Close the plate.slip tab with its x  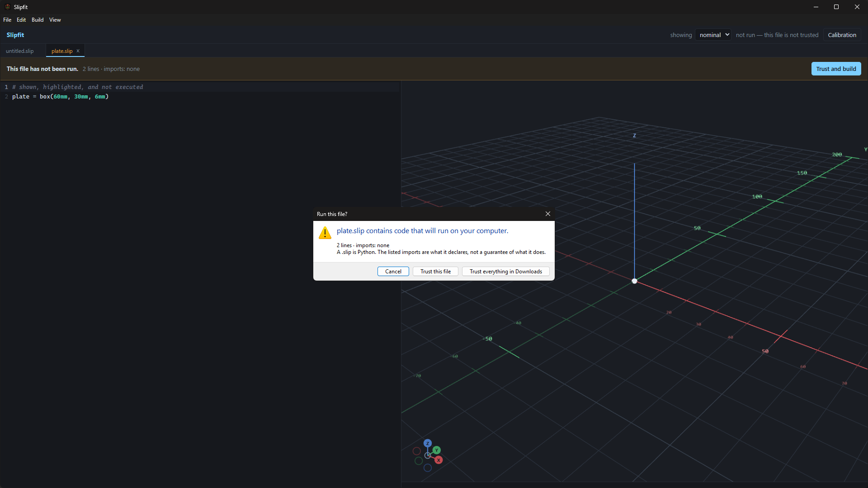[78, 51]
